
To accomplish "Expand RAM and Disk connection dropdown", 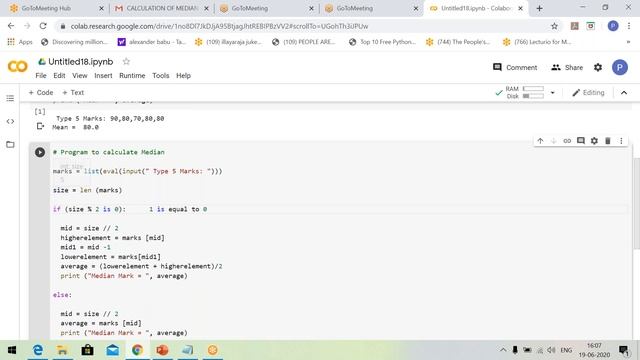I will tap(553, 93).
